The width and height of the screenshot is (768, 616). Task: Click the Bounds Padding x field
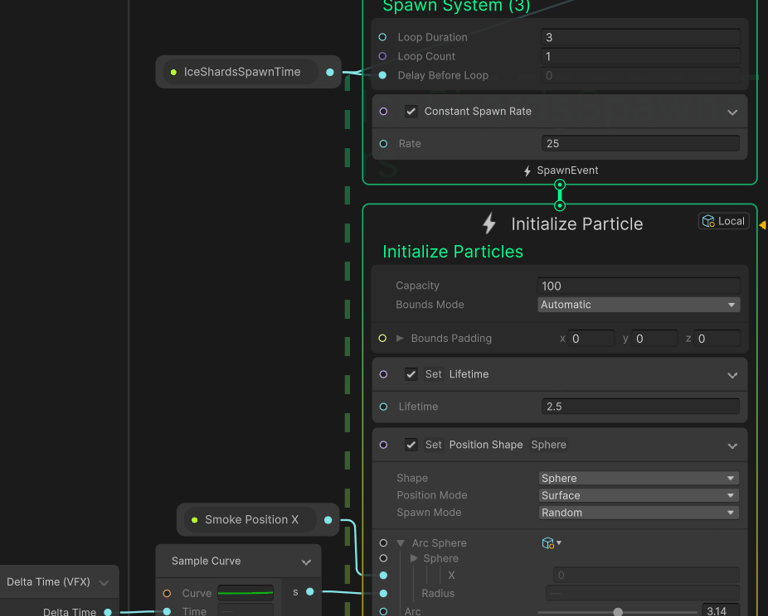pos(591,339)
